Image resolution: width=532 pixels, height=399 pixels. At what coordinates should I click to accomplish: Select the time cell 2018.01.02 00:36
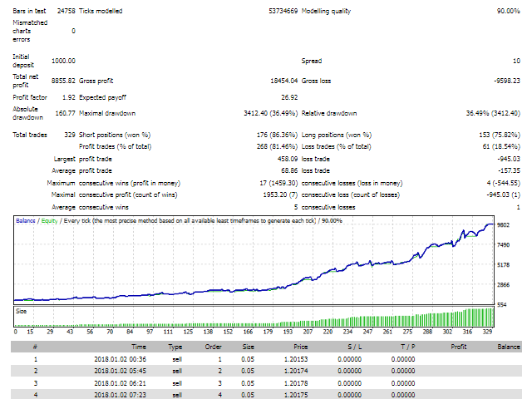point(120,359)
